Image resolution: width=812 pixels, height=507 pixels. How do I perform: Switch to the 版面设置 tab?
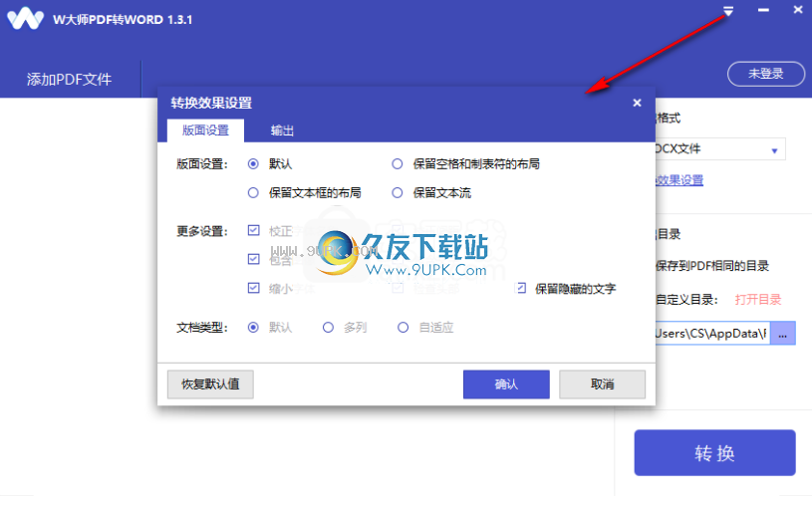tap(205, 130)
